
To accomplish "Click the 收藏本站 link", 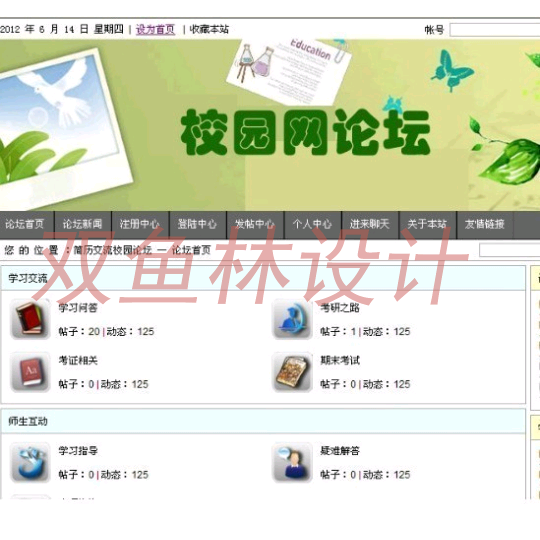I will pyautogui.click(x=209, y=29).
